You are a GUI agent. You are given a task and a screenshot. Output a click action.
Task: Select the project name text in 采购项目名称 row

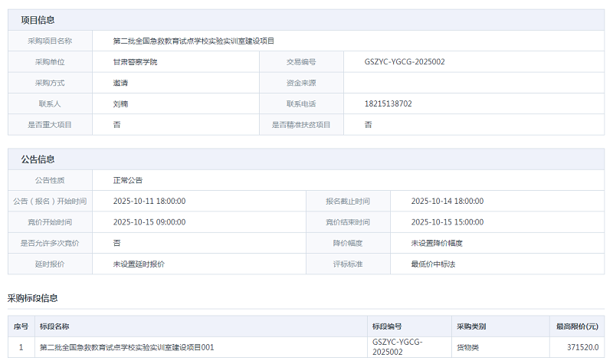tap(193, 41)
